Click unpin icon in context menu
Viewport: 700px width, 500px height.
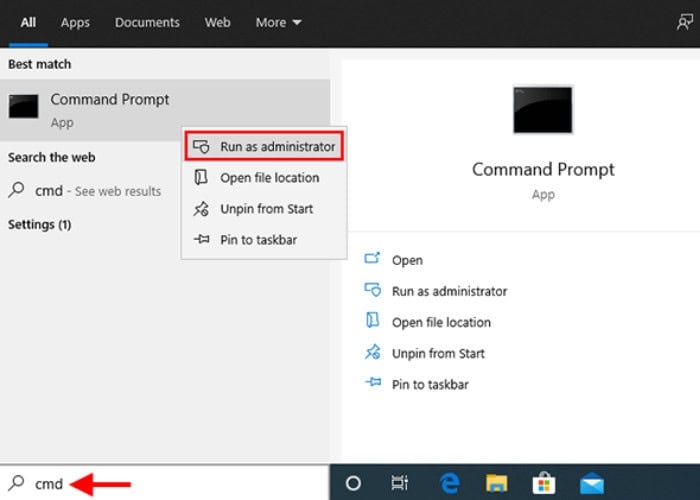pos(201,208)
